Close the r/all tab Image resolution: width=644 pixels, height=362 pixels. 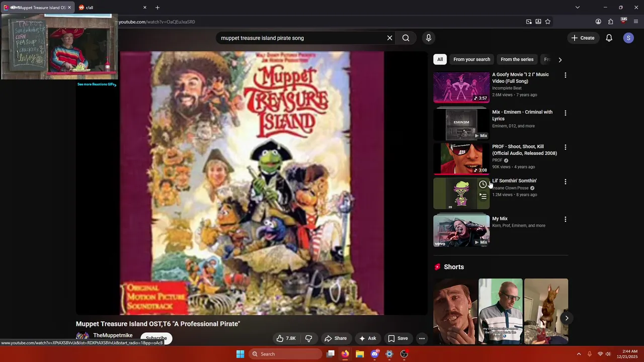[x=145, y=8]
